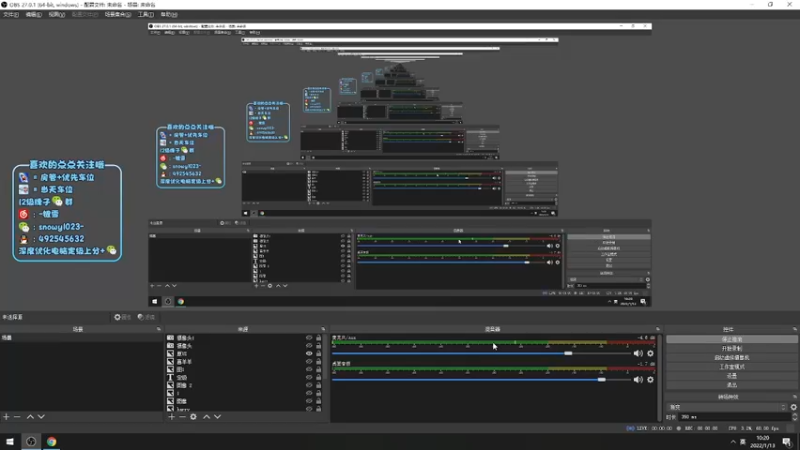Select the 场景 scene entry in list
Viewport: 800px width, 450px height.
81,338
